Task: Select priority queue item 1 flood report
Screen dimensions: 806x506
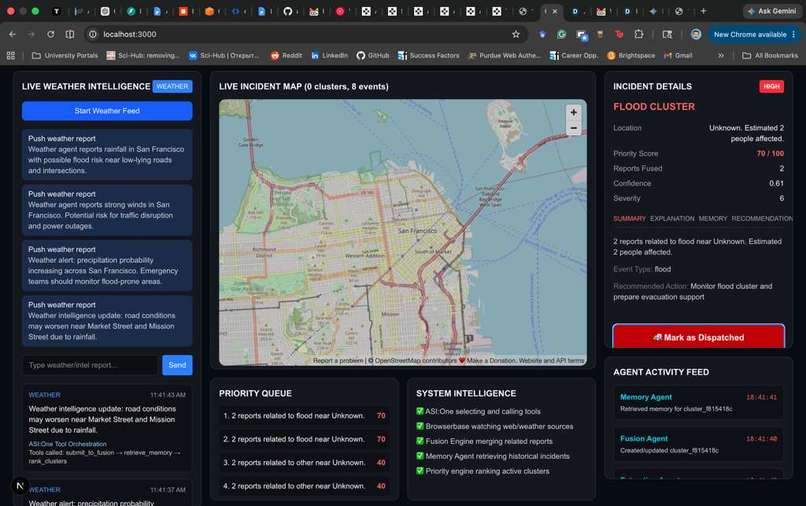Action: (x=304, y=415)
